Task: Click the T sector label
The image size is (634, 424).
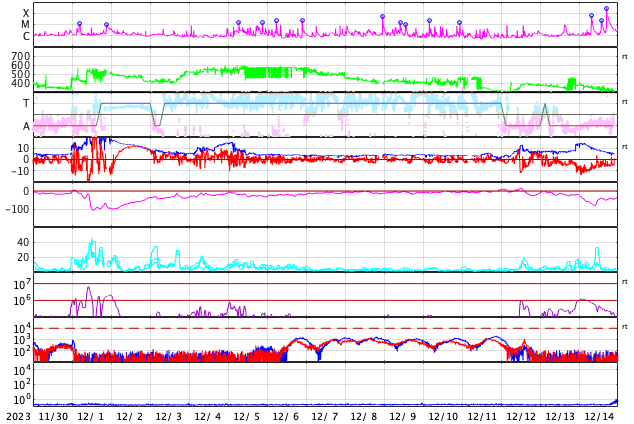Action: tap(26, 103)
